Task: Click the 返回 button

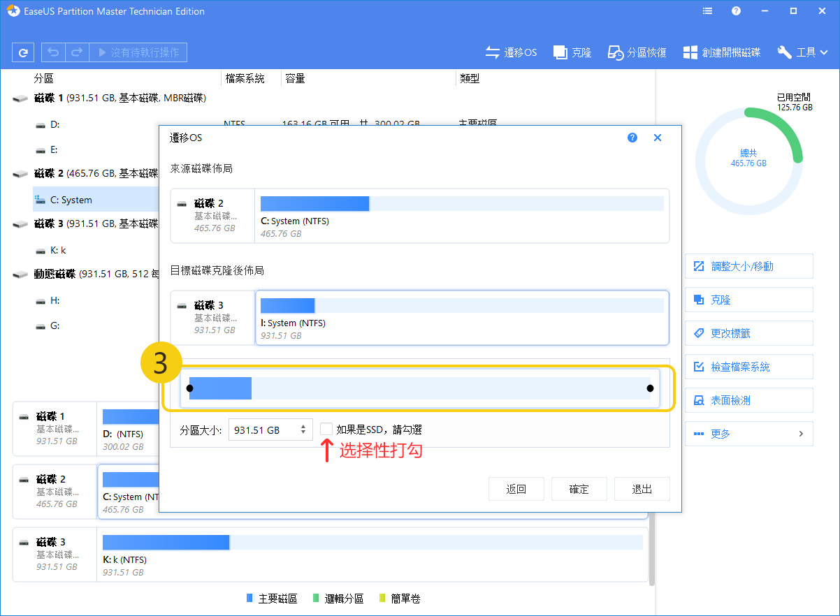Action: pos(516,489)
